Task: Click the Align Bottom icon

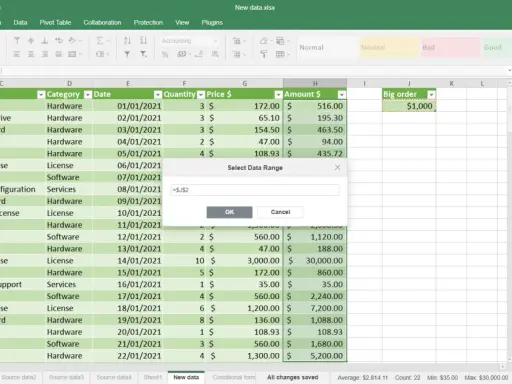Action: (44, 41)
